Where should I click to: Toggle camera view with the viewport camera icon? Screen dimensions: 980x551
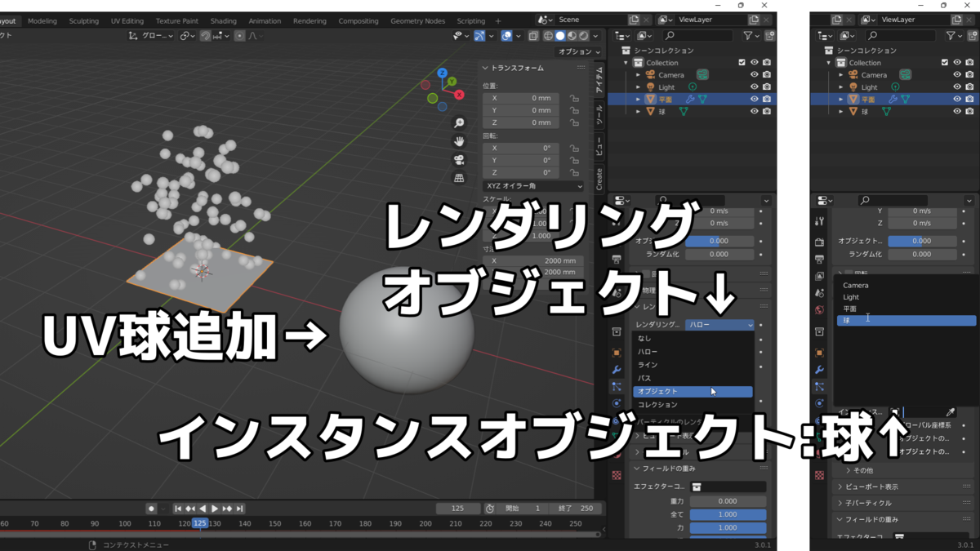pos(459,160)
